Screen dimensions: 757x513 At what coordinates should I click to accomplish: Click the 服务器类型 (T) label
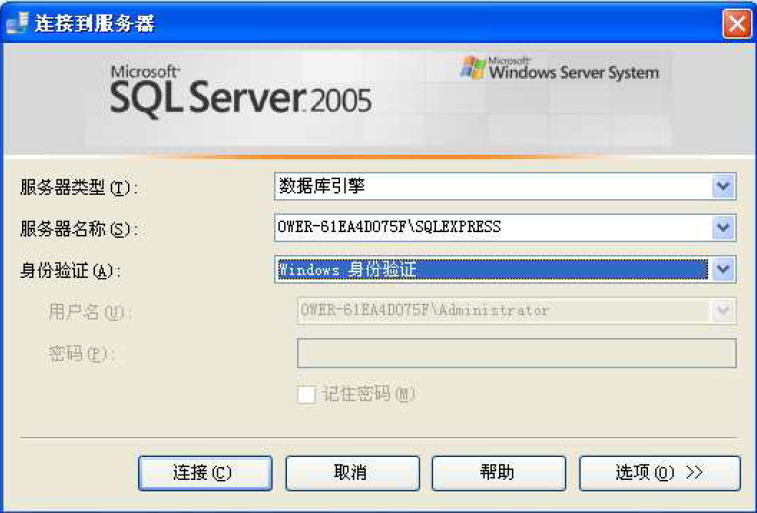click(78, 187)
